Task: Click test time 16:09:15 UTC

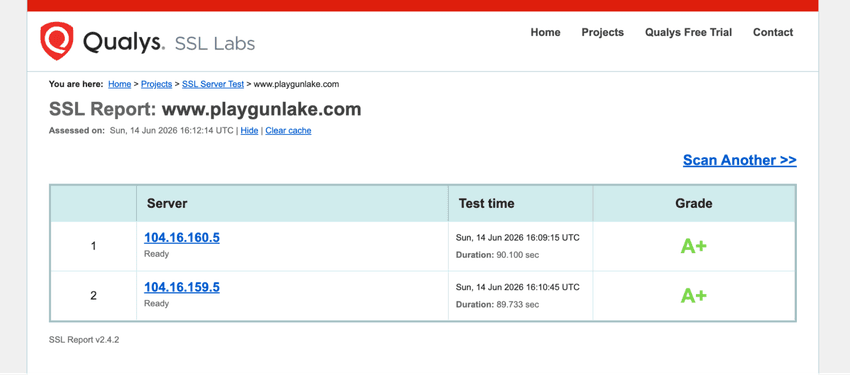Action: click(x=517, y=238)
